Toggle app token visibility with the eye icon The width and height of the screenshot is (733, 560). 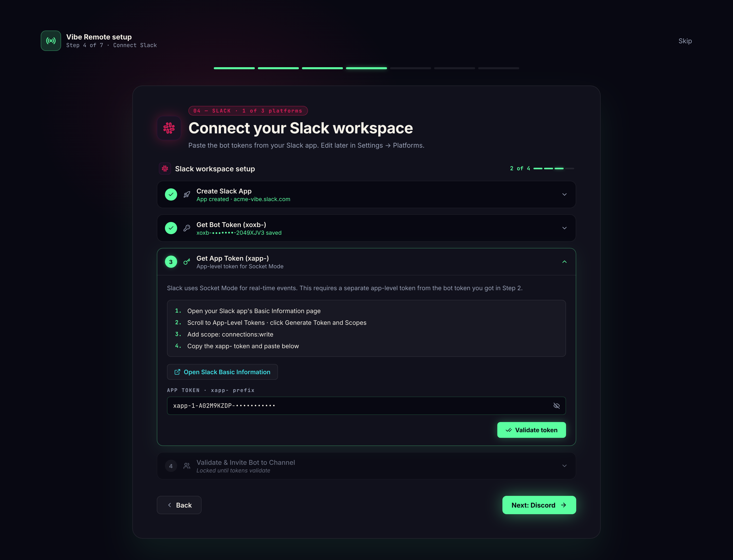click(556, 406)
